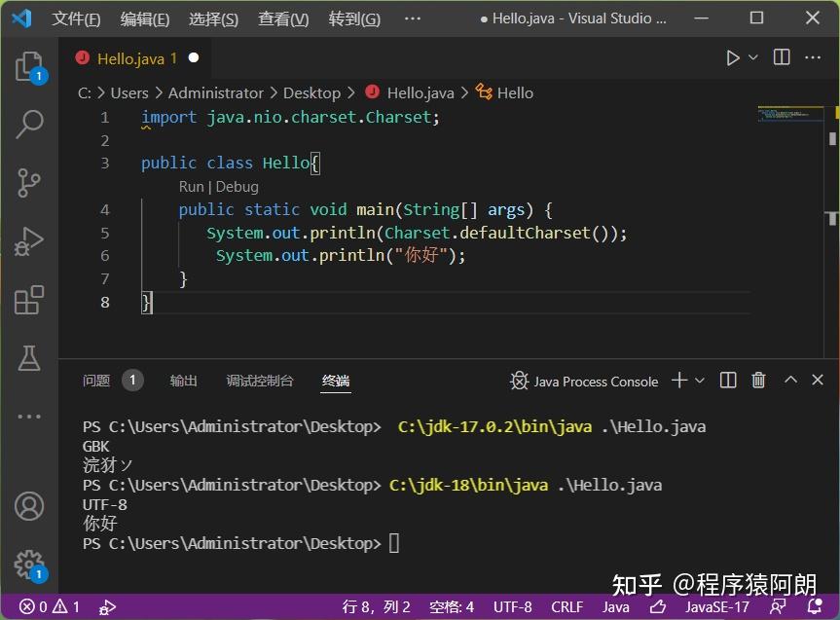Kill the terminal with the trash icon
Screen dimensions: 840x620
(758, 381)
